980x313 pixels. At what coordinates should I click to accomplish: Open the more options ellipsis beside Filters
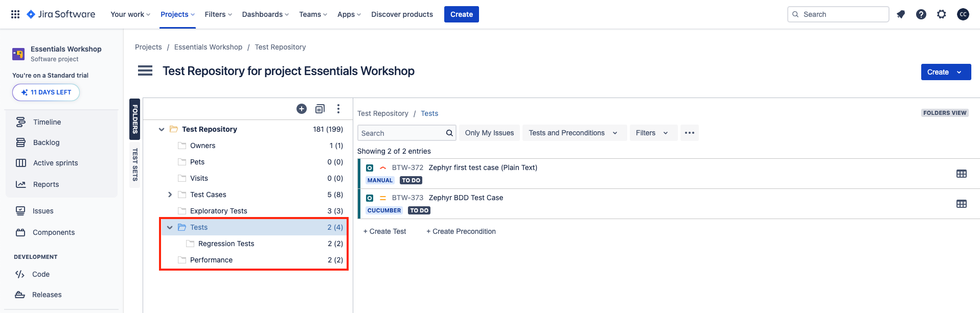coord(690,133)
